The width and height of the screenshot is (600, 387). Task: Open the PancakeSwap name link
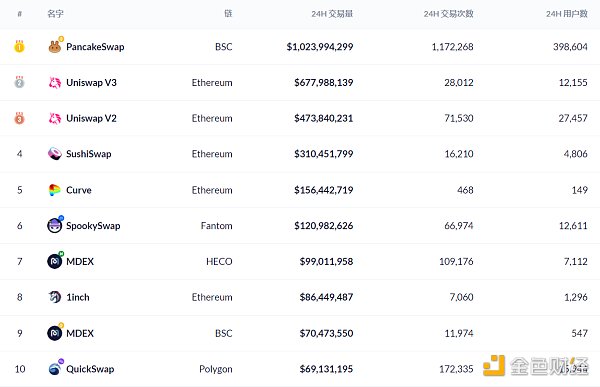point(95,47)
